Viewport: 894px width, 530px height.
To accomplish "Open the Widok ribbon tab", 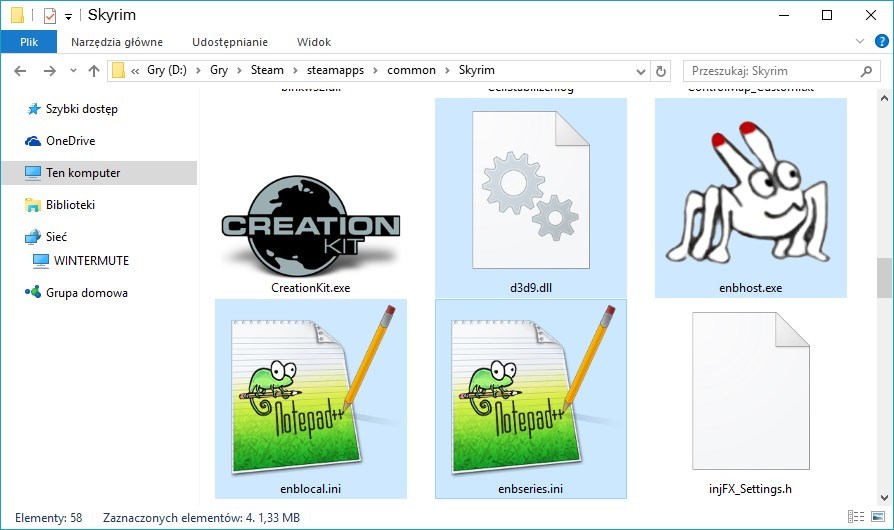I will (314, 42).
